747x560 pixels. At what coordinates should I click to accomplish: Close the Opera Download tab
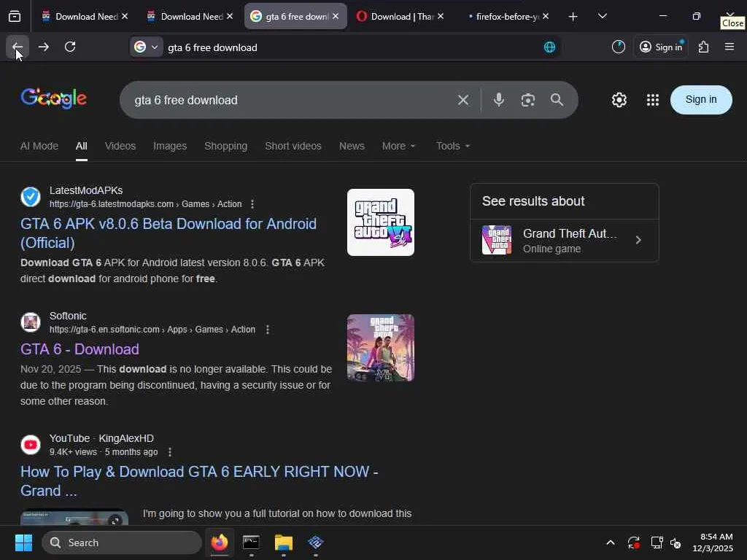click(441, 17)
